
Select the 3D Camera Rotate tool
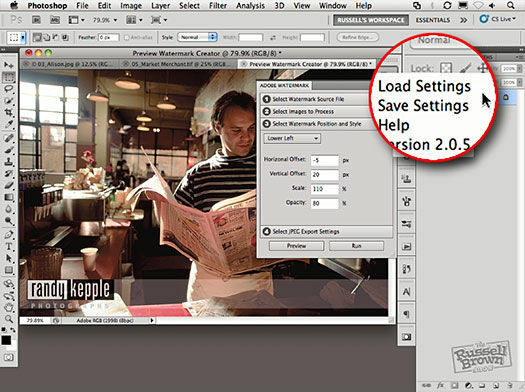tap(9, 296)
